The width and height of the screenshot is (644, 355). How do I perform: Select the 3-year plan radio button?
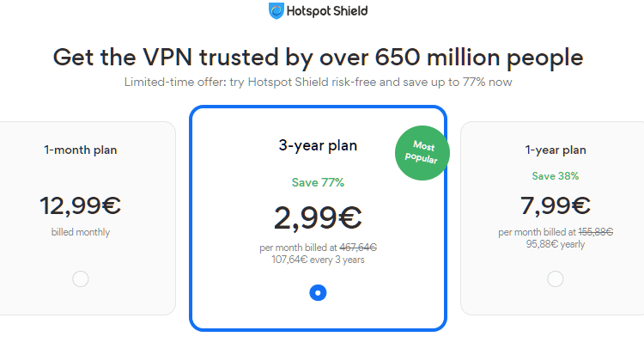(x=318, y=293)
